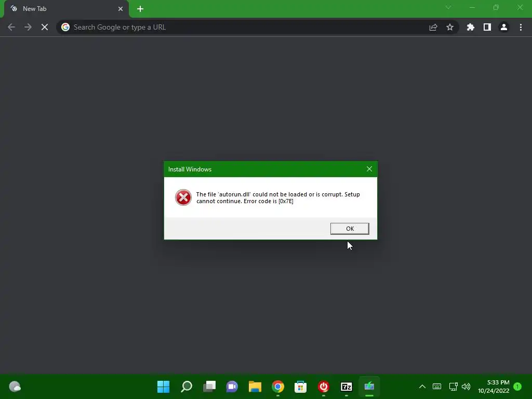532x399 pixels.
Task: Open the weather widget on the taskbar
Action: [x=15, y=387]
